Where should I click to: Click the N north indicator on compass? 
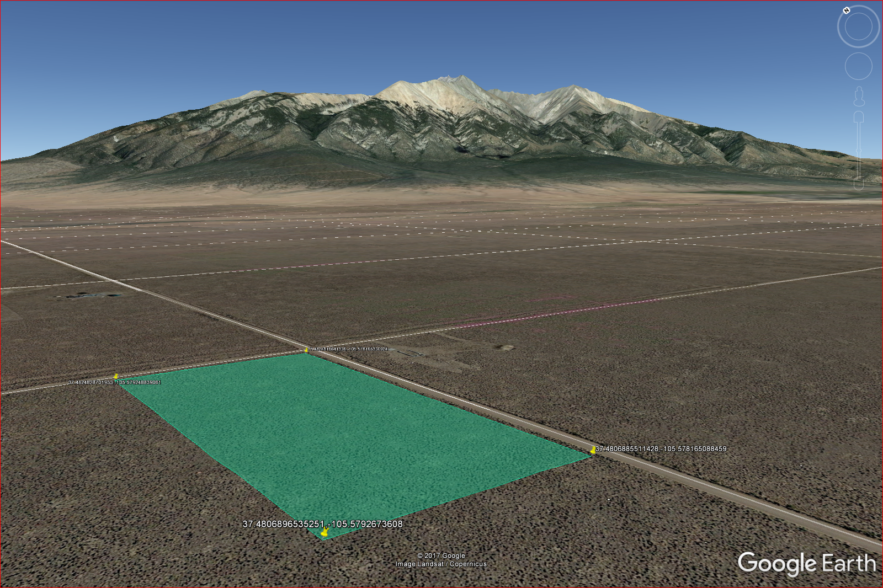(846, 10)
